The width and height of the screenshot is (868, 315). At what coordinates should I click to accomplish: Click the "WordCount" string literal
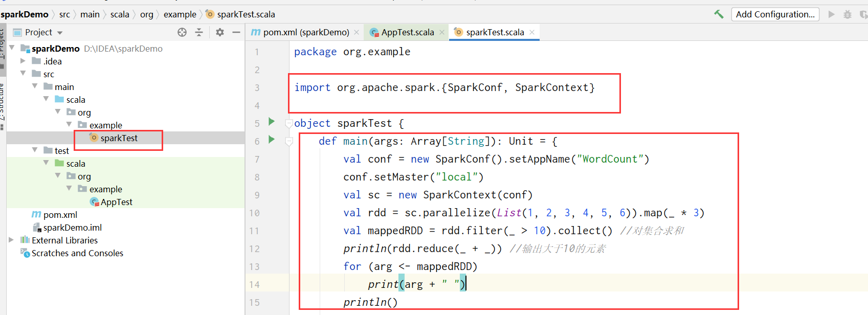click(610, 159)
